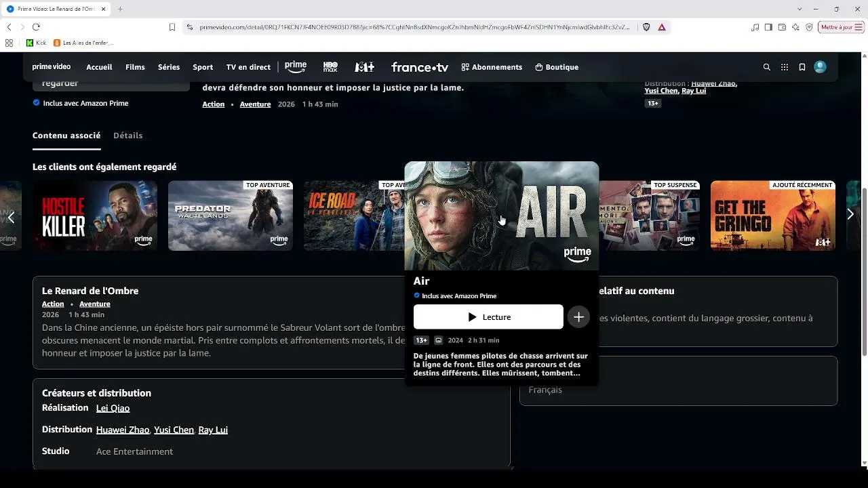Screen dimensions: 868x488
Task: Click the browser address bar URL
Action: 414,27
